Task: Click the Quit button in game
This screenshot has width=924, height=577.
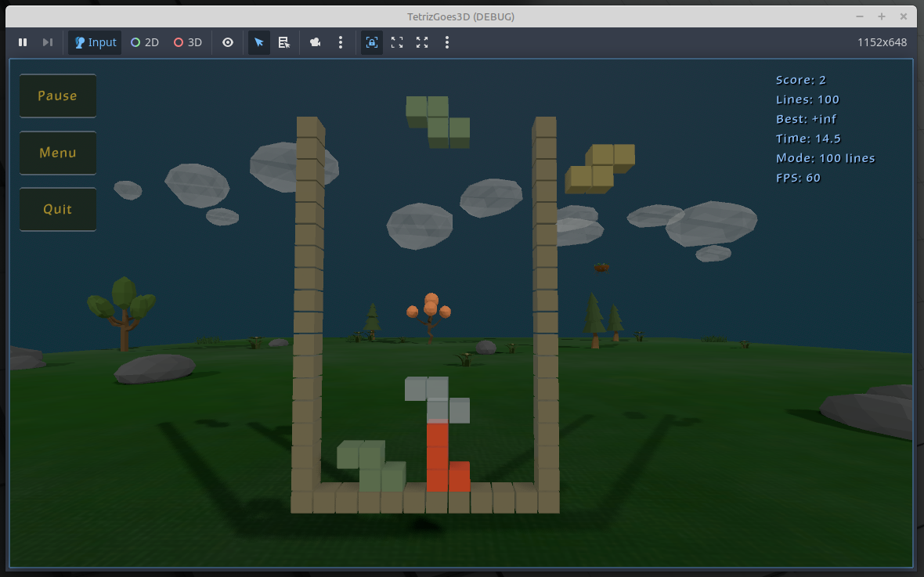Action: coord(58,209)
